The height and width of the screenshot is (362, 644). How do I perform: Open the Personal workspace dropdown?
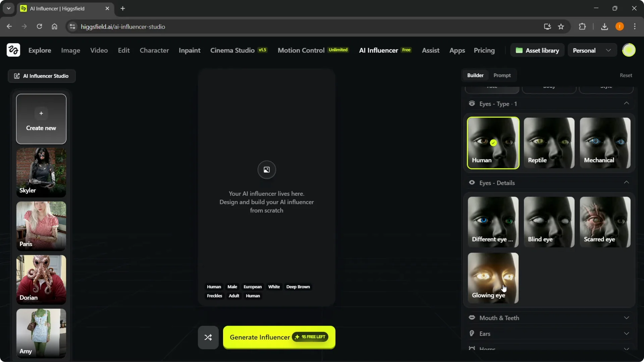point(592,50)
